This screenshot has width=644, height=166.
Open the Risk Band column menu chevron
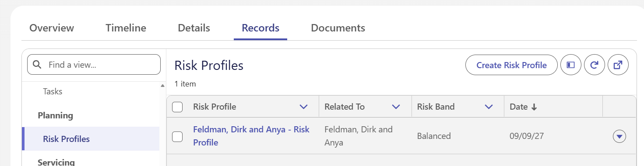point(489,107)
